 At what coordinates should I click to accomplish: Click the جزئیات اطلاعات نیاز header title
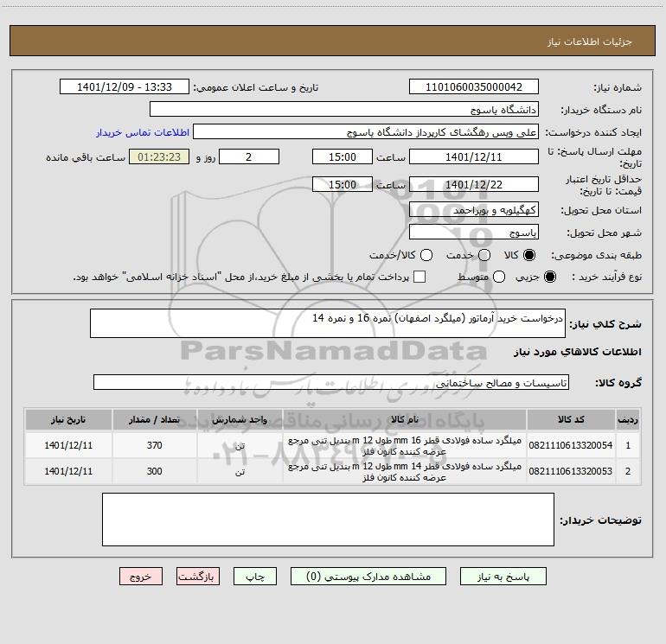[x=590, y=41]
